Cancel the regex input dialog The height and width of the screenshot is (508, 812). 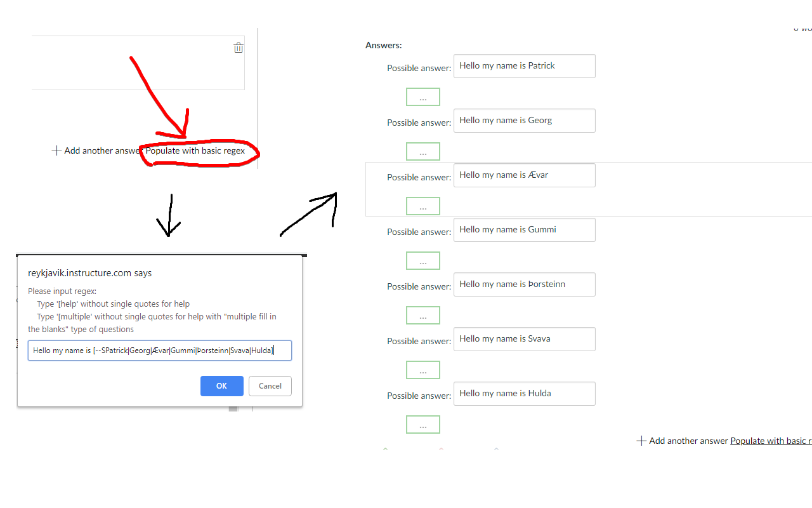[x=270, y=386]
